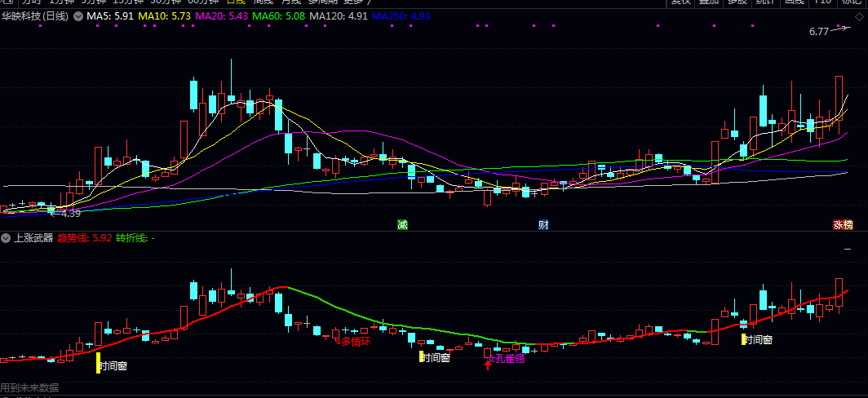Click the MA5 moving average label
This screenshot has width=868, height=398.
pyautogui.click(x=110, y=15)
